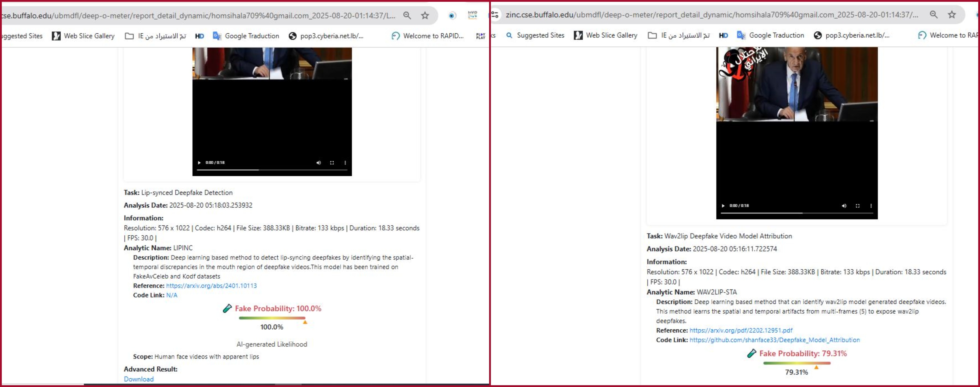Open the Deepfake_Model_Attribution GitHub link
980x387 pixels.
[774, 340]
